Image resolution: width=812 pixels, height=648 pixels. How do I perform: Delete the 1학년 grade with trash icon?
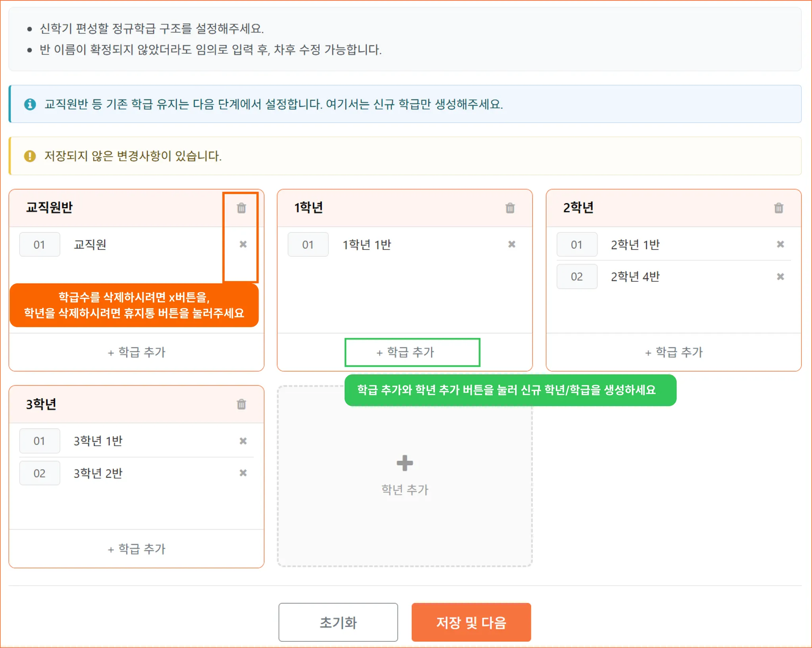(x=510, y=208)
